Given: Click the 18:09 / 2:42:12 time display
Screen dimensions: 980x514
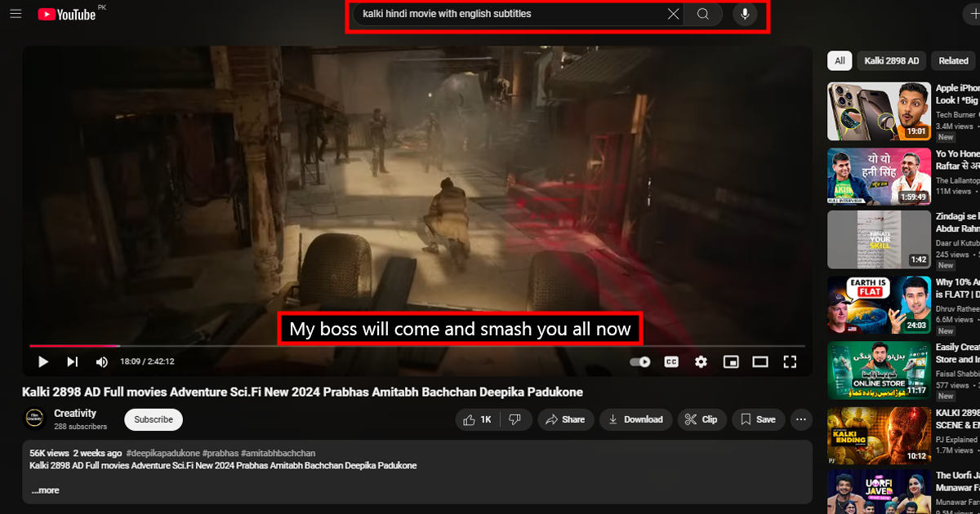Looking at the screenshot, I should [x=147, y=361].
